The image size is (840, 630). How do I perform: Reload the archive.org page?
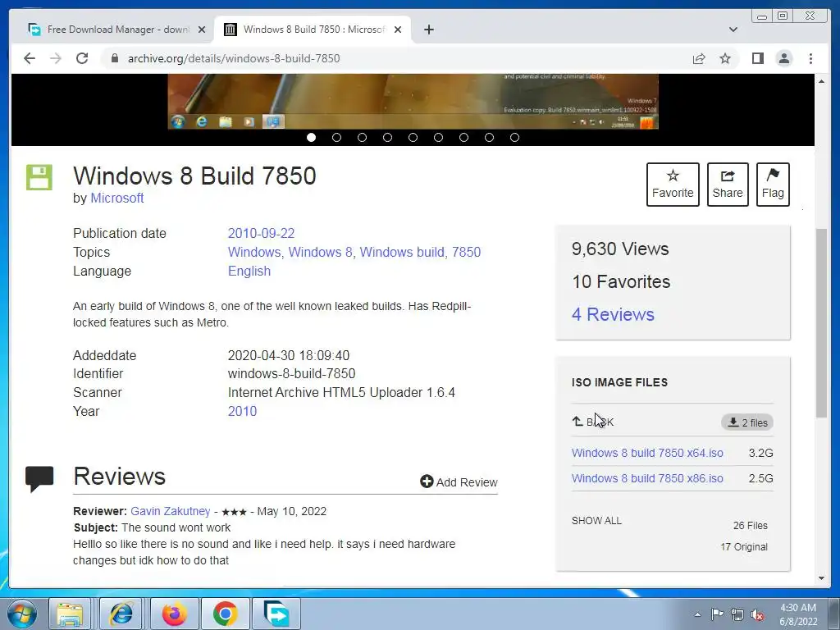(82, 58)
